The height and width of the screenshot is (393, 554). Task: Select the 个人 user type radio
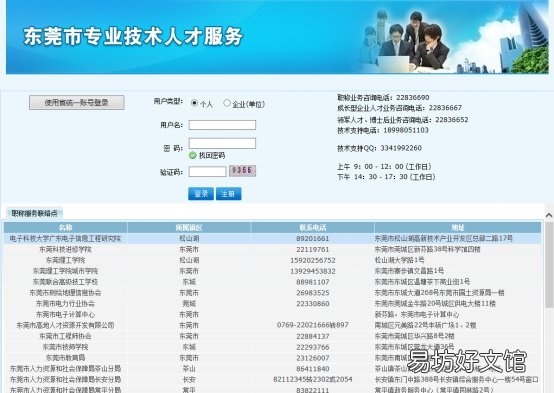[x=194, y=103]
